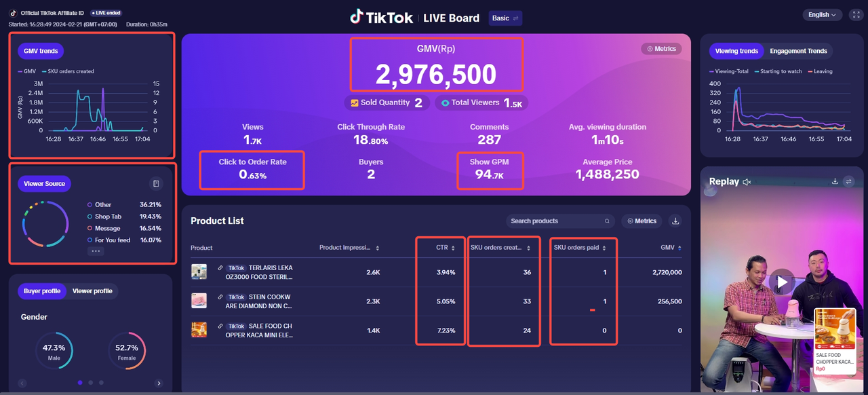Viewport: 868px width, 395px height.
Task: Click the Click to Order Rate 0.63% value
Action: tap(252, 174)
